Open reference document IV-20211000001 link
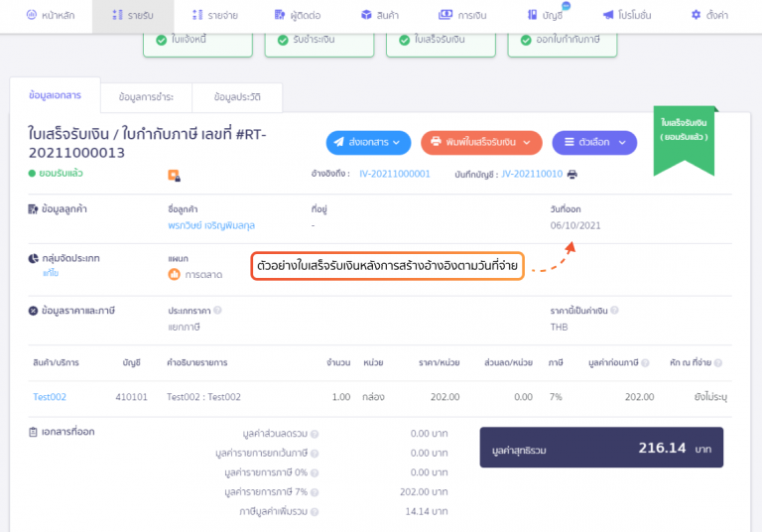762x532 pixels. tap(394, 174)
